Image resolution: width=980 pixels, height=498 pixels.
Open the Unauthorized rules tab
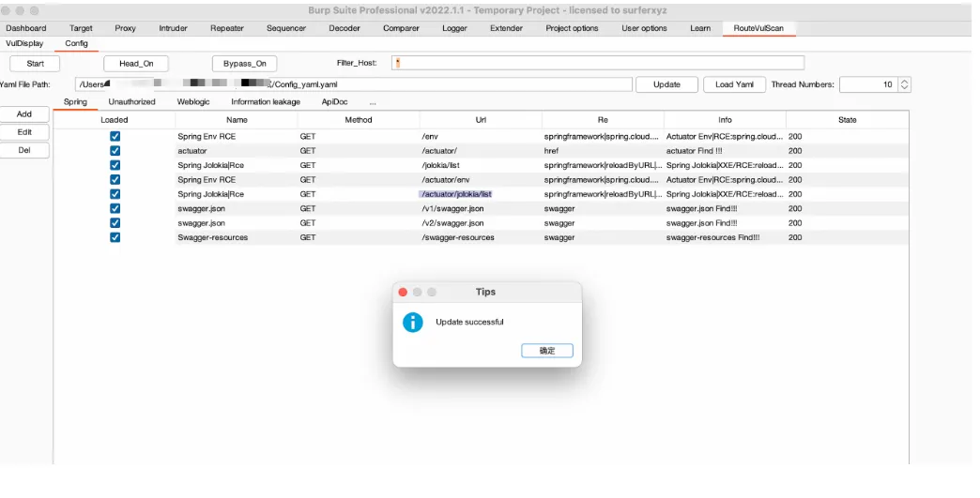131,101
